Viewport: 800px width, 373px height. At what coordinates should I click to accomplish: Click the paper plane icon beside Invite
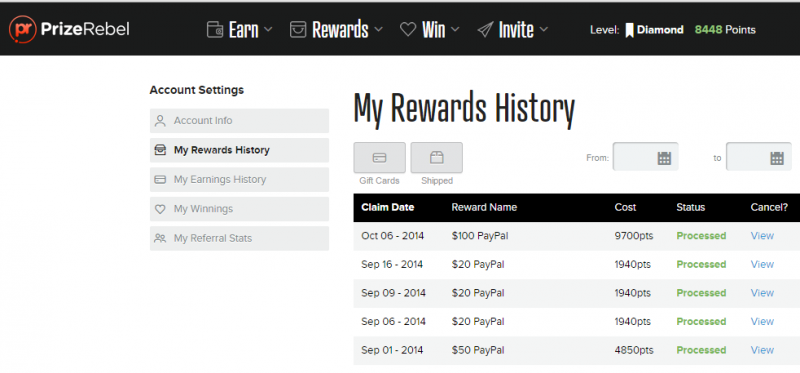(485, 30)
